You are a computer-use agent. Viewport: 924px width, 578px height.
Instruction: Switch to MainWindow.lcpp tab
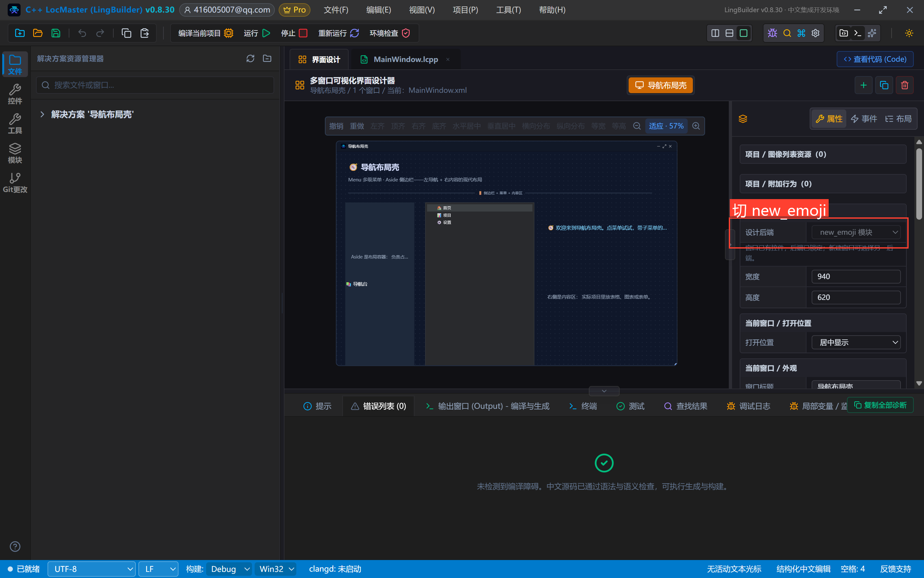(x=405, y=59)
